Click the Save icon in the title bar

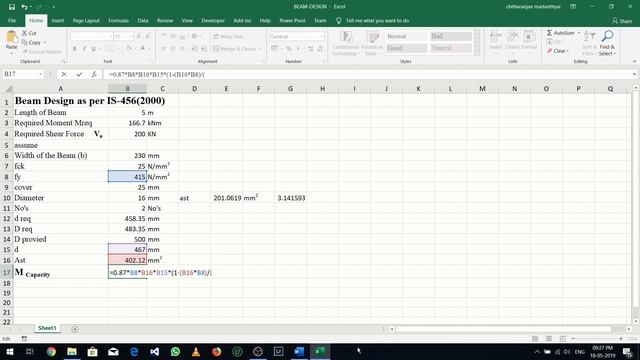pyautogui.click(x=12, y=7)
